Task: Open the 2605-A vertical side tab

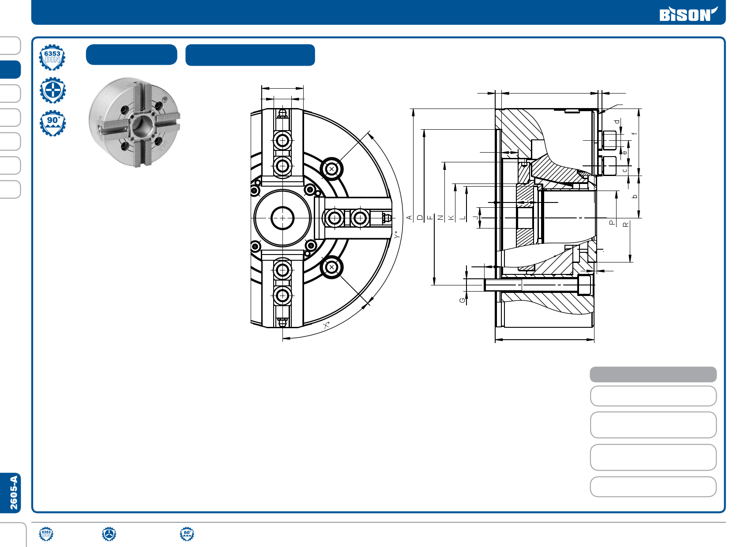Action: [x=13, y=492]
